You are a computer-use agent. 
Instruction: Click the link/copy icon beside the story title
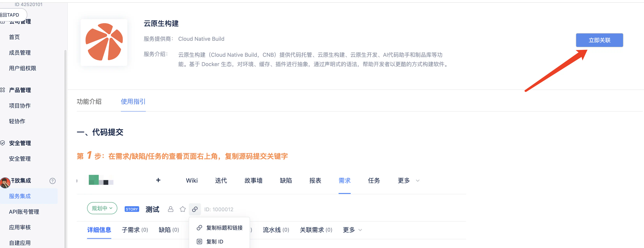tap(195, 209)
